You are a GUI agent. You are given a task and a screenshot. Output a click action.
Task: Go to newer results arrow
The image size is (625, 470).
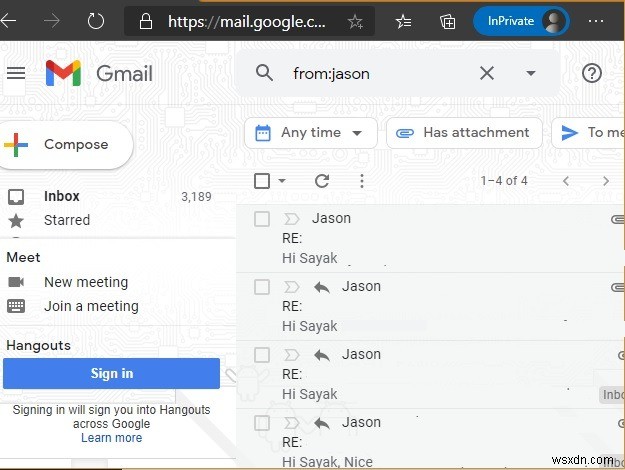tap(566, 181)
